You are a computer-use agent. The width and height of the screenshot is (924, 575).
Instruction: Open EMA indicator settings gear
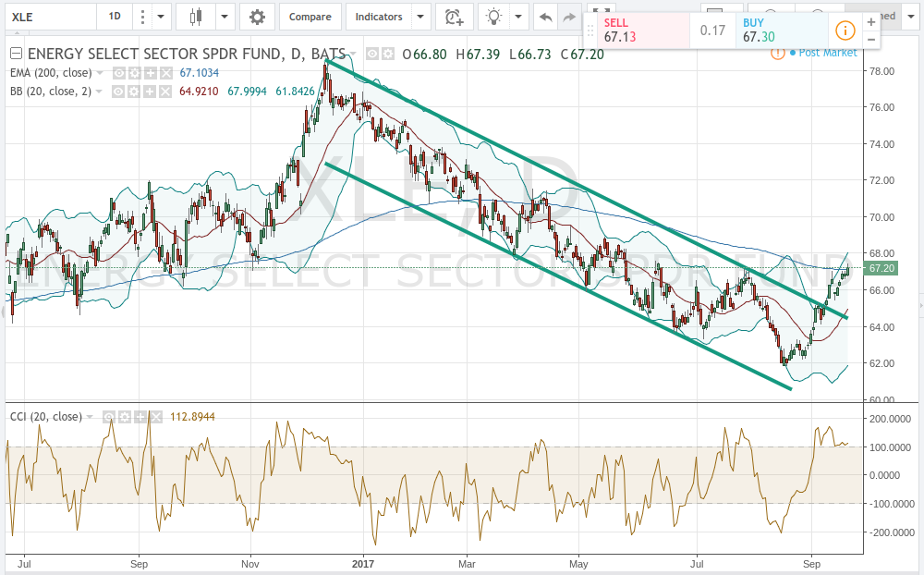134,73
